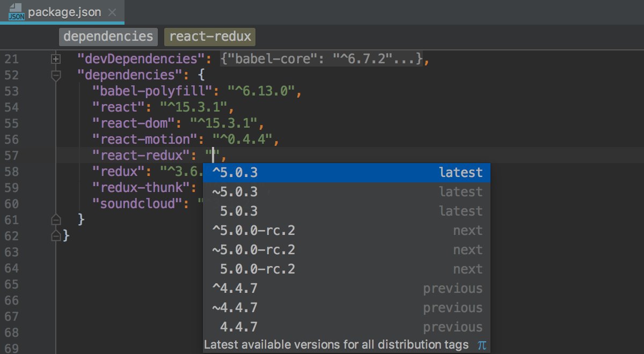Image resolution: width=644 pixels, height=354 pixels.
Task: Click fold end marker on line 61
Action: pyautogui.click(x=55, y=220)
